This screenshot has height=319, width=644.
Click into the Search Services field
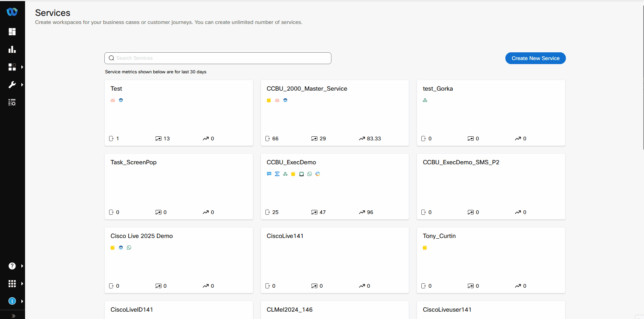coord(221,58)
